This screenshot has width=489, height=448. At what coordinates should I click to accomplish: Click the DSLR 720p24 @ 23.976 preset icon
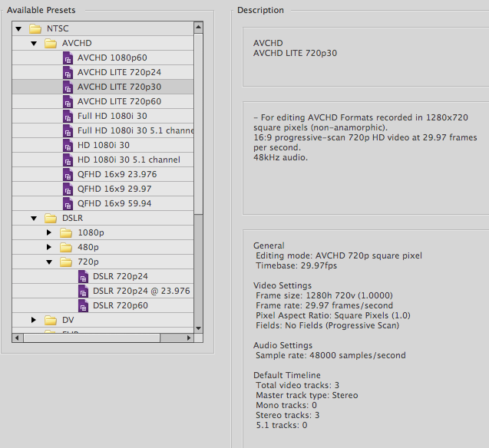coord(83,292)
